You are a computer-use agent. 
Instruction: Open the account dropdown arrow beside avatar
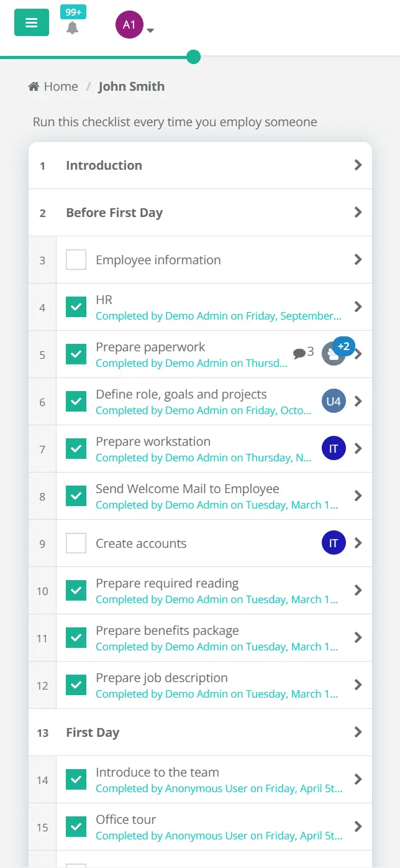(150, 29)
